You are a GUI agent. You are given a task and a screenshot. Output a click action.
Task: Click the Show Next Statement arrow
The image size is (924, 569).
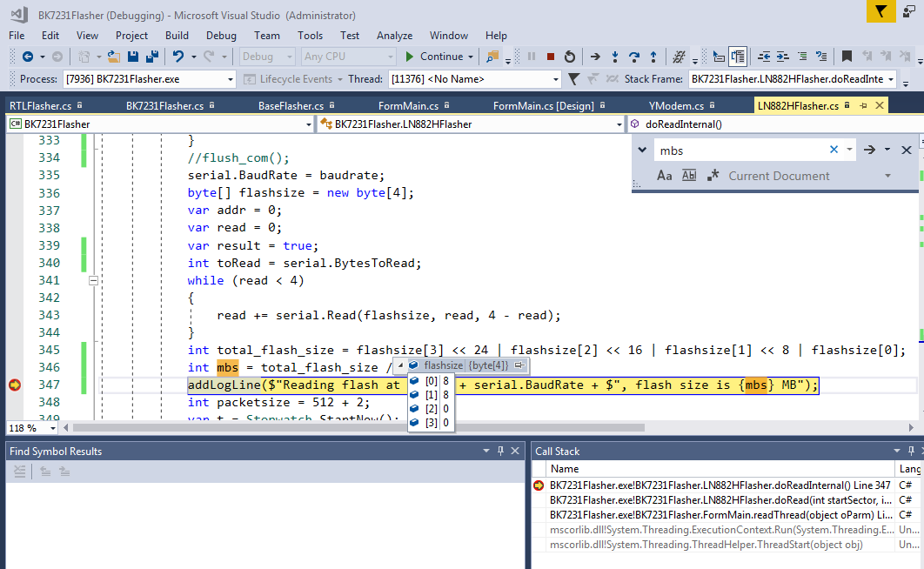[595, 57]
